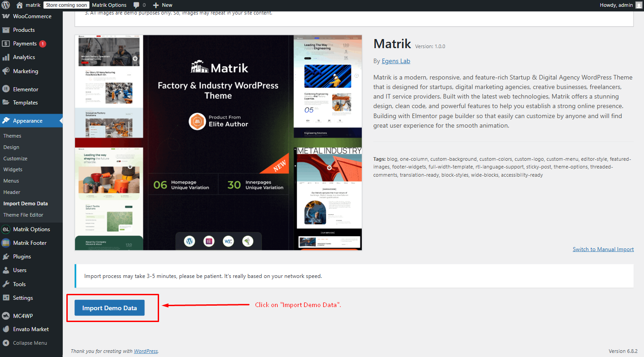
Task: Open Customize submenu item
Action: [15, 159]
